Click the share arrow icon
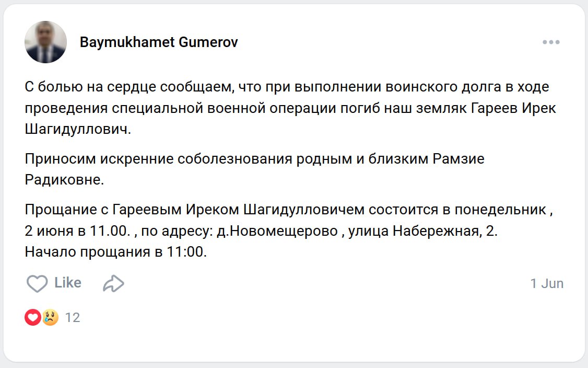 coord(113,284)
